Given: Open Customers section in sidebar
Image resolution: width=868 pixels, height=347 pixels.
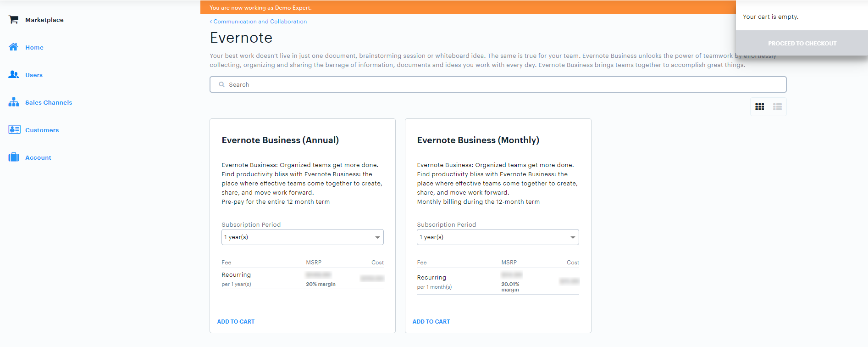Looking at the screenshot, I should tap(42, 130).
